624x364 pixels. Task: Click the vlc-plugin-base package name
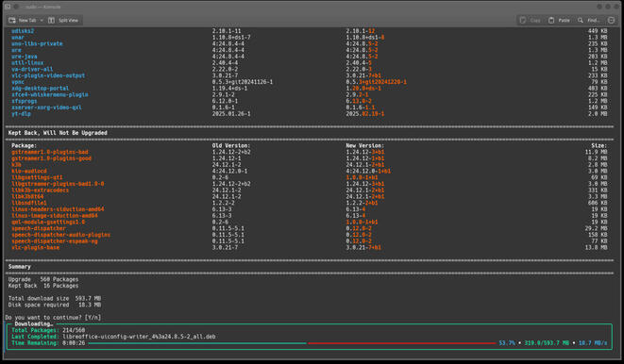click(x=36, y=247)
